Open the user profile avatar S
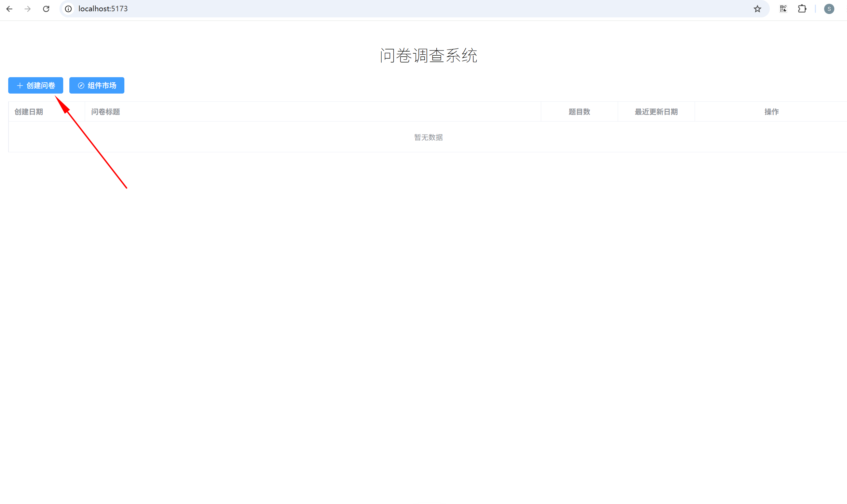This screenshot has width=847, height=504. pos(829,9)
